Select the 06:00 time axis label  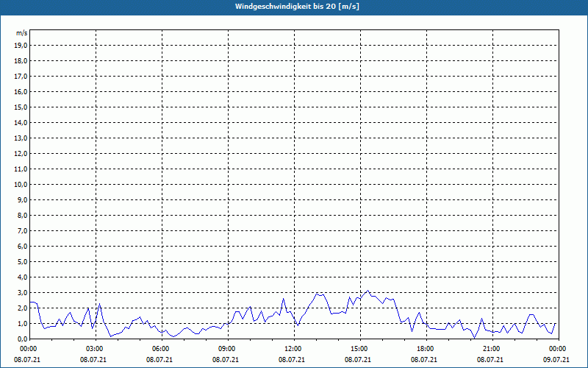pyautogui.click(x=160, y=349)
